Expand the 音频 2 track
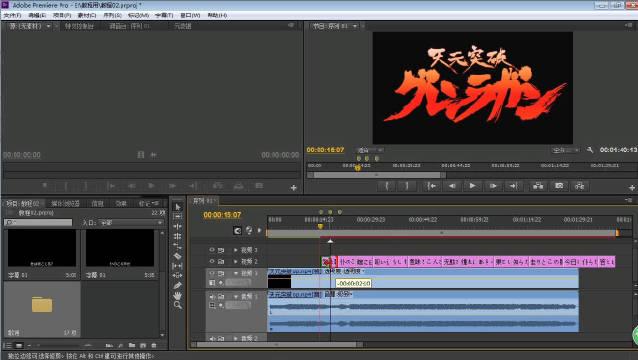This screenshot has height=360, width=638. pyautogui.click(x=236, y=338)
